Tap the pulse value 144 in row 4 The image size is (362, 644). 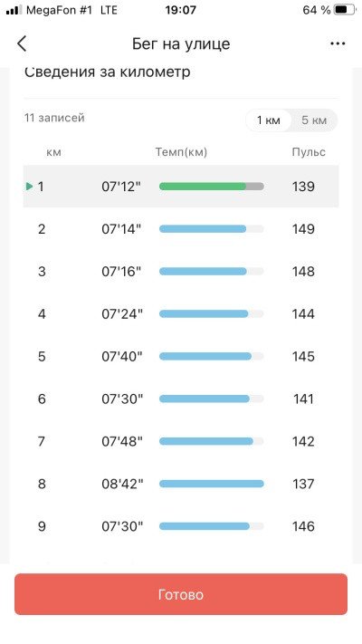303,313
